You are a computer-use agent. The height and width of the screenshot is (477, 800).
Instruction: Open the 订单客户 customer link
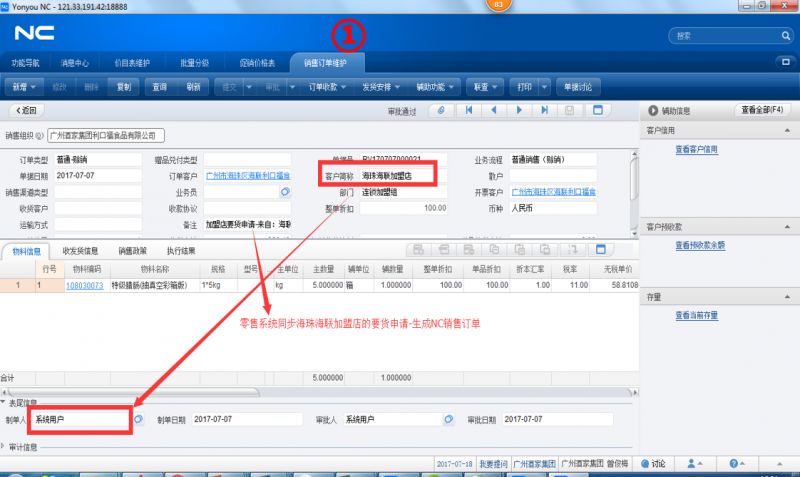tap(248, 175)
